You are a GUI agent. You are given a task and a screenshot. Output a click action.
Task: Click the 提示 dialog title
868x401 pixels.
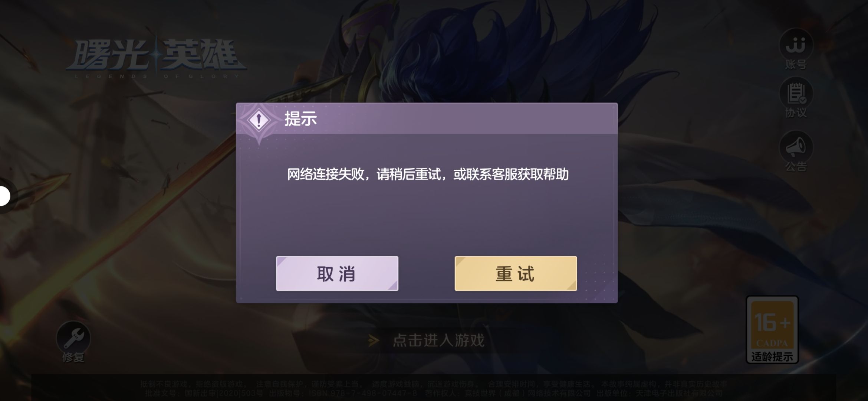click(x=300, y=119)
